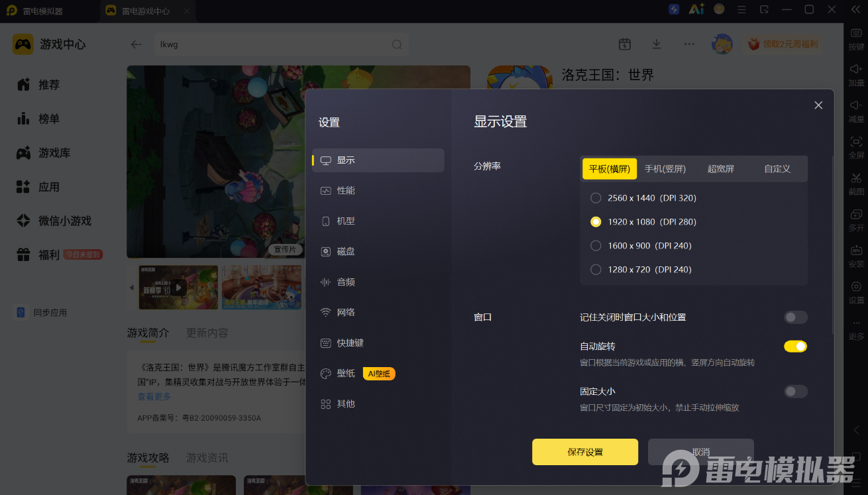868x495 pixels.
Task: Select 1280 x 720 (DPI 240) resolution
Action: point(641,270)
